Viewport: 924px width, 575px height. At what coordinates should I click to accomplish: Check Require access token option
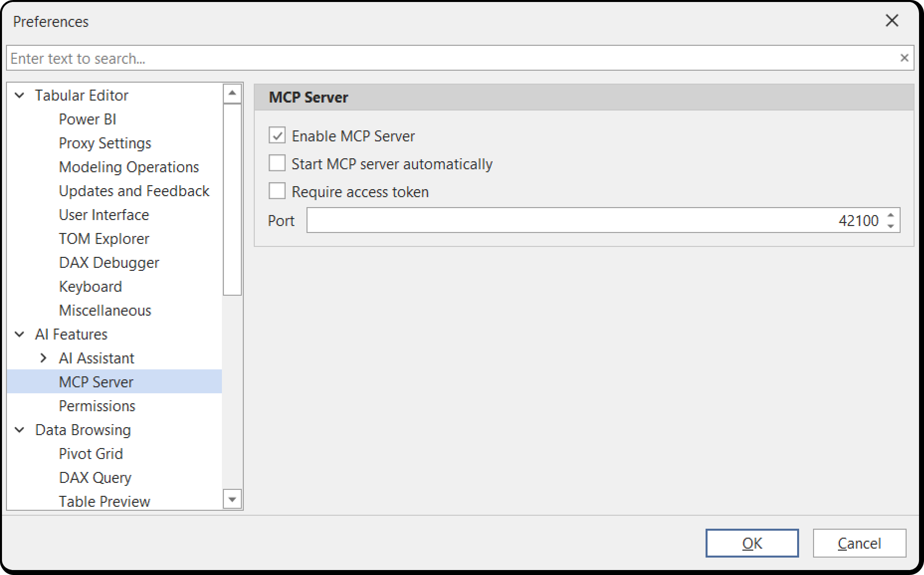pyautogui.click(x=277, y=191)
